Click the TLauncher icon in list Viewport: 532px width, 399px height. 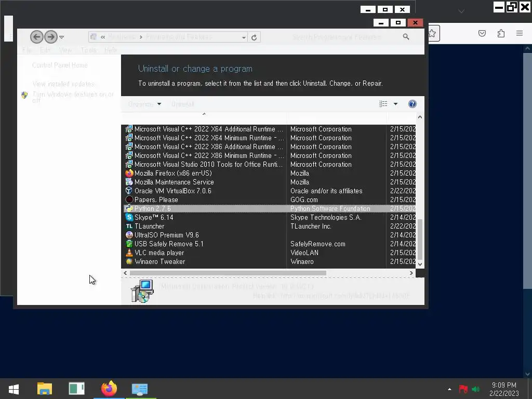pyautogui.click(x=129, y=226)
